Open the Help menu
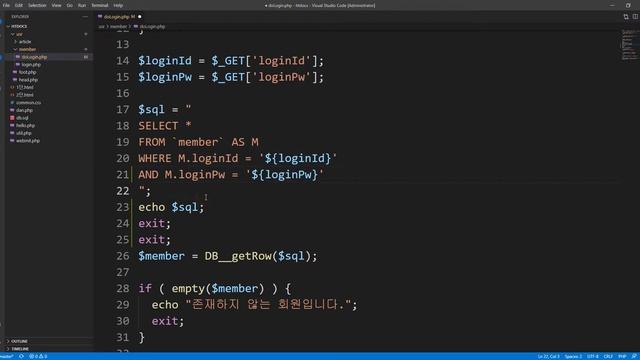The width and height of the screenshot is (640, 360). click(118, 5)
